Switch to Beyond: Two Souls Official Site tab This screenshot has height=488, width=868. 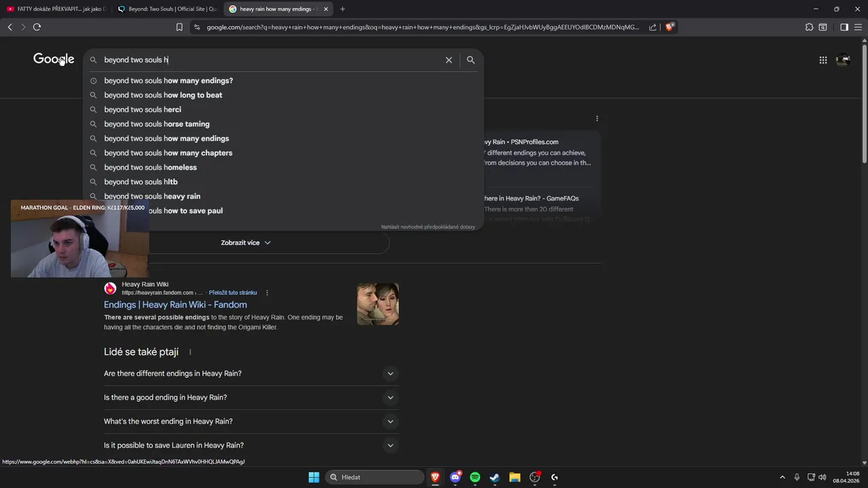tap(167, 9)
